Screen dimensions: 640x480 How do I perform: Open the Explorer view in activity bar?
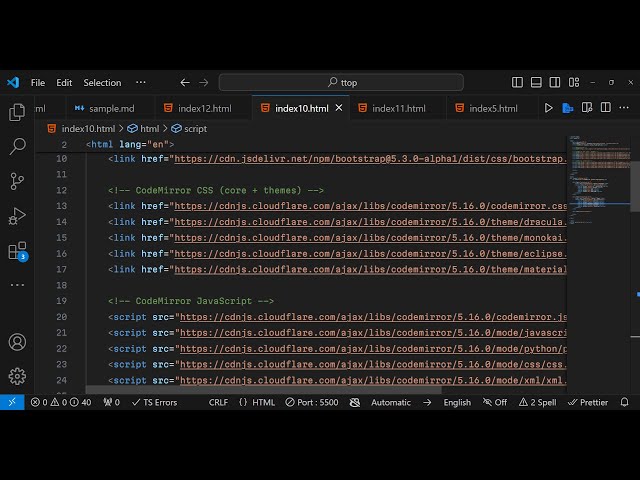17,112
